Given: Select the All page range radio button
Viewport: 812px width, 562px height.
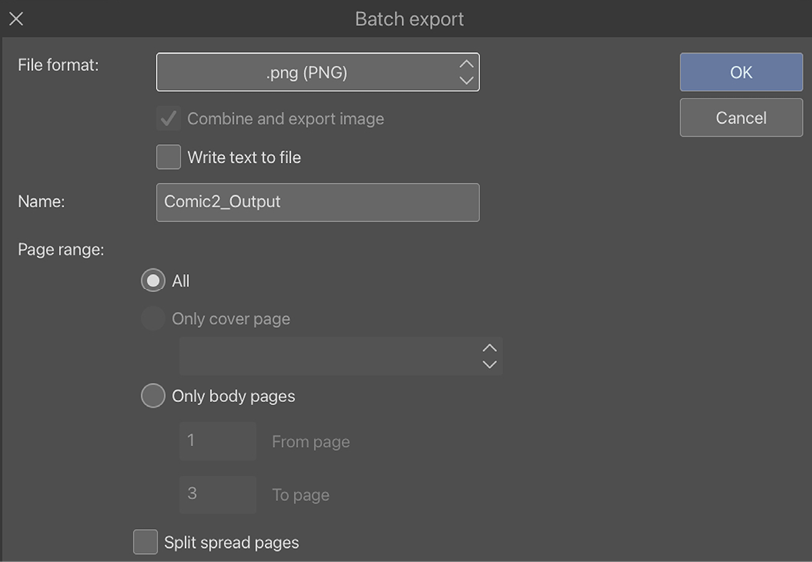Looking at the screenshot, I should 153,280.
